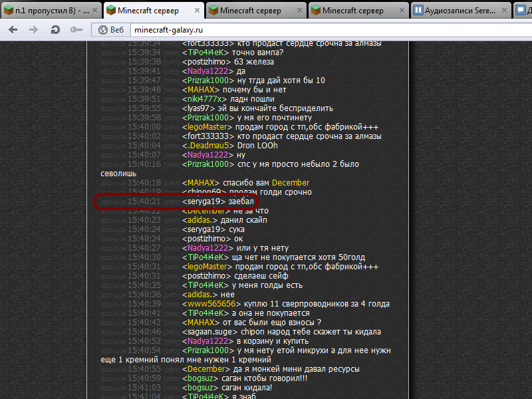532x399 pixels.
Task: Click fort333333 in the 15:40:02 line
Action: [x=208, y=136]
